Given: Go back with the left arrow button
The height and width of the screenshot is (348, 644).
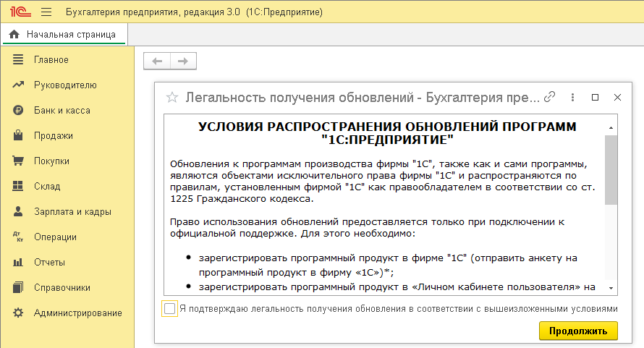Looking at the screenshot, I should 157,61.
